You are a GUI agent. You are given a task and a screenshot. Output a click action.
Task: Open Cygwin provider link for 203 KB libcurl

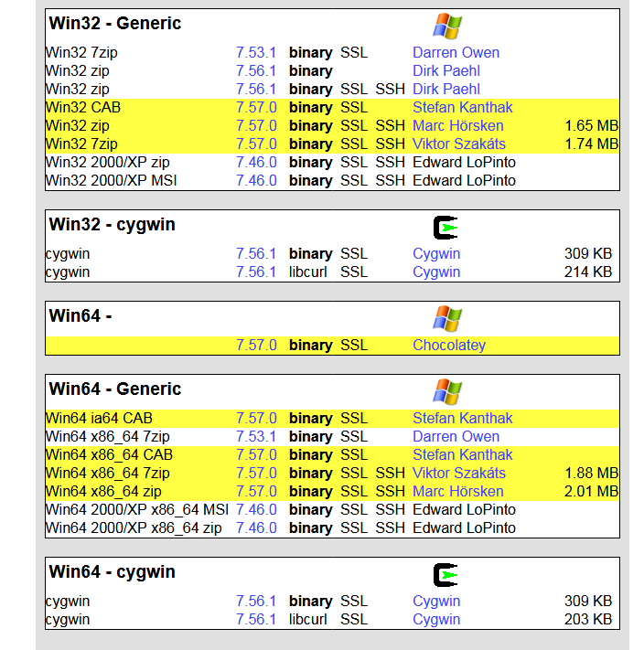[x=436, y=619]
